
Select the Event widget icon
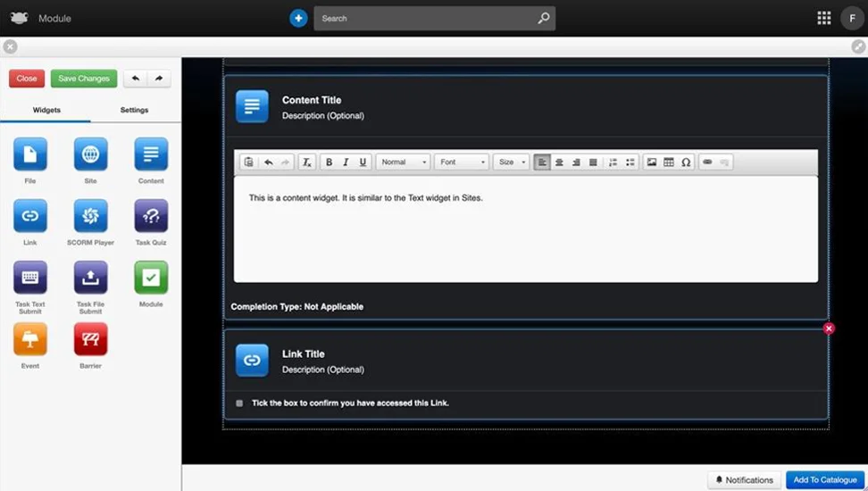pyautogui.click(x=29, y=338)
